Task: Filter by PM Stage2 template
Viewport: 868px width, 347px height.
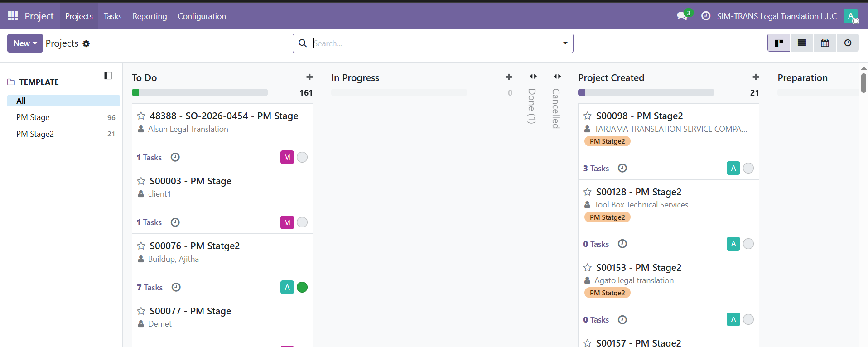Action: point(63,134)
